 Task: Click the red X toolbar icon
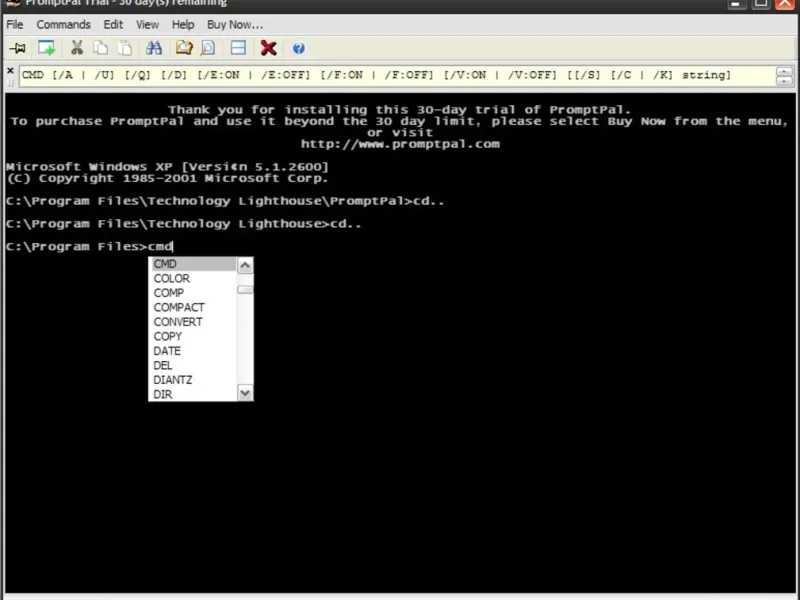tap(268, 48)
